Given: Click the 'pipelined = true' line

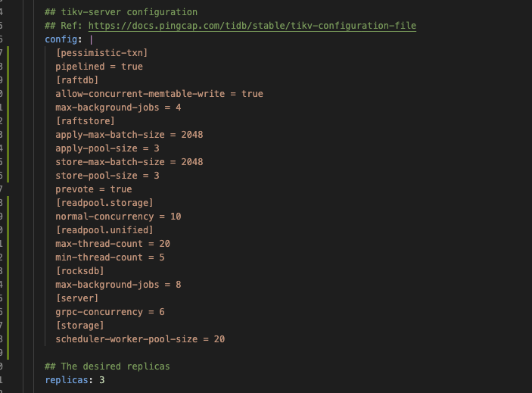Looking at the screenshot, I should pyautogui.click(x=99, y=67).
